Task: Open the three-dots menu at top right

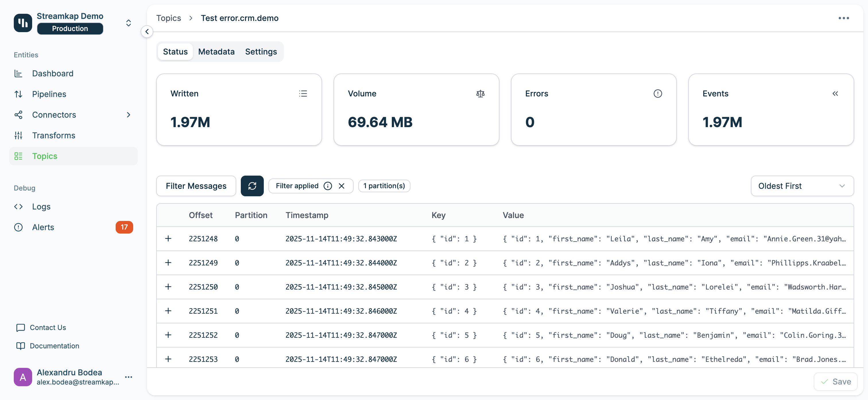Action: [x=843, y=18]
